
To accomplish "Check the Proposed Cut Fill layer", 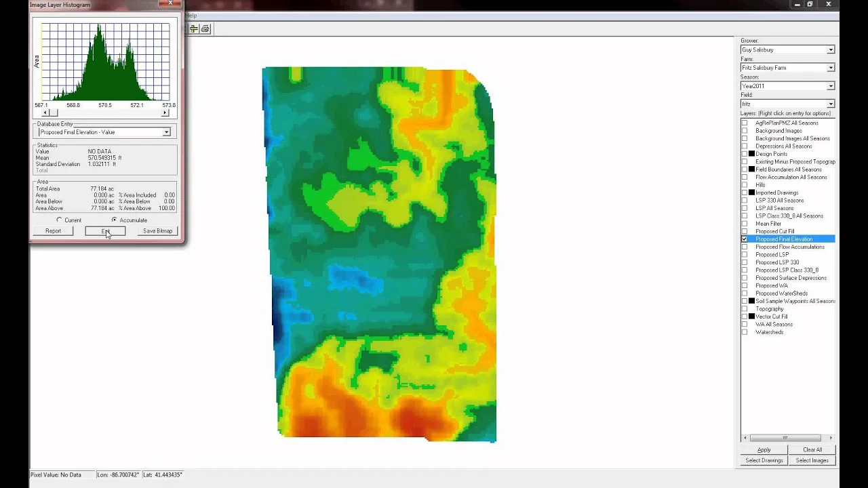I will pos(745,232).
